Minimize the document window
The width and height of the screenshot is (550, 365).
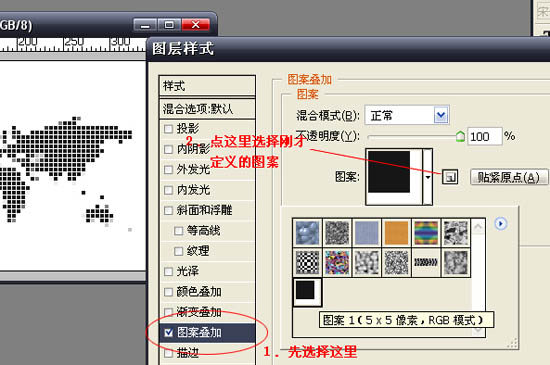[145, 25]
